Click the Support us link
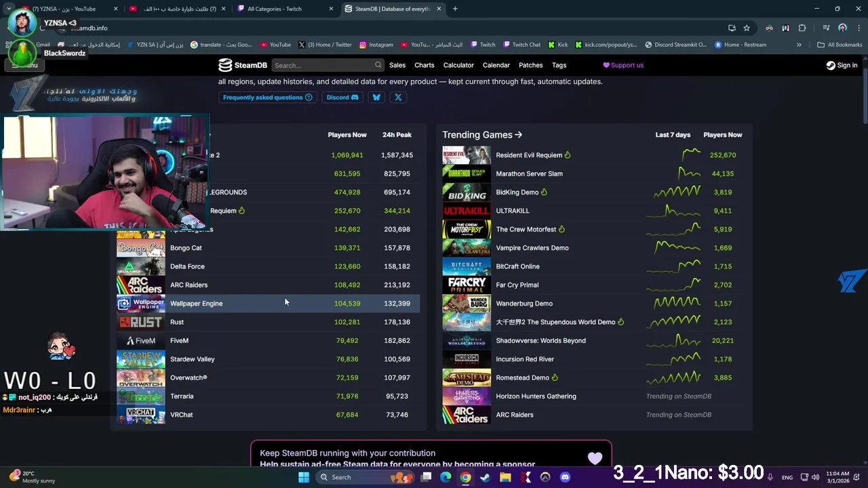Screen dimensions: 868x488 pyautogui.click(x=623, y=65)
